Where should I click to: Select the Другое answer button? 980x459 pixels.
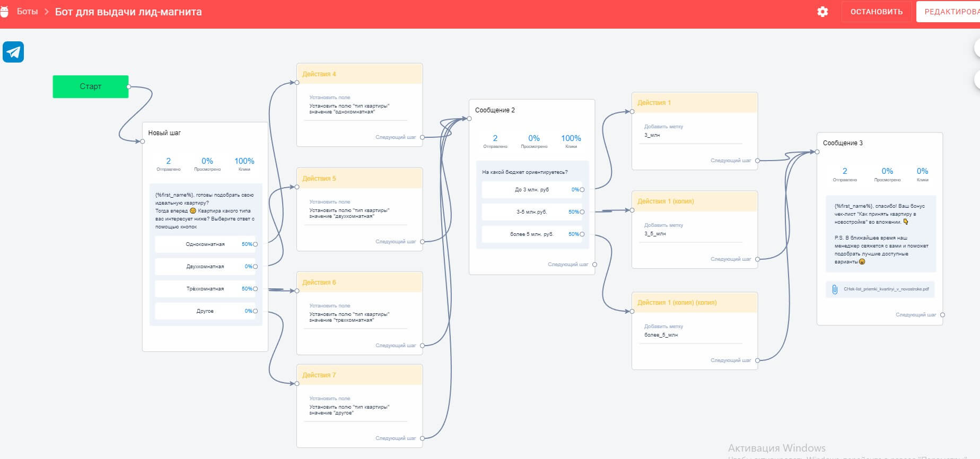205,311
